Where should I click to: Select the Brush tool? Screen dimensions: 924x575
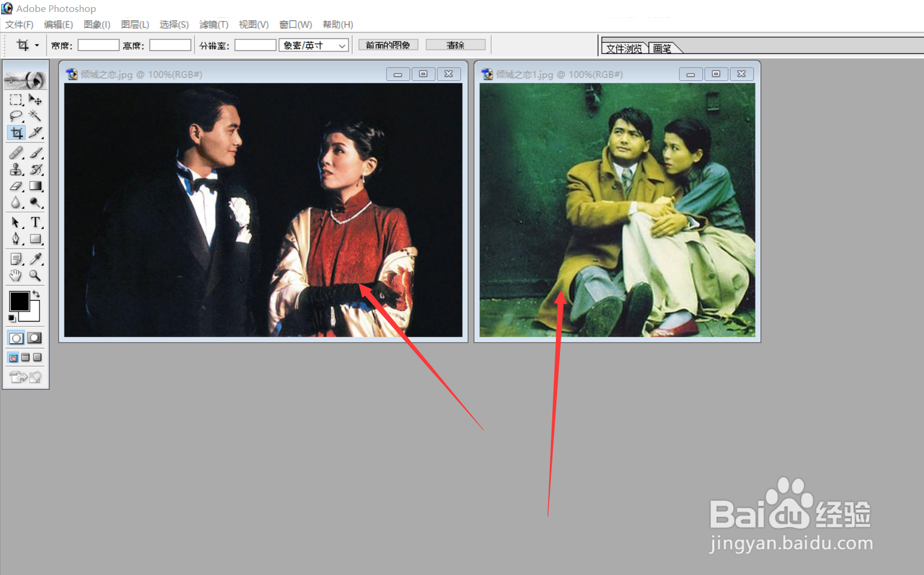tap(35, 153)
